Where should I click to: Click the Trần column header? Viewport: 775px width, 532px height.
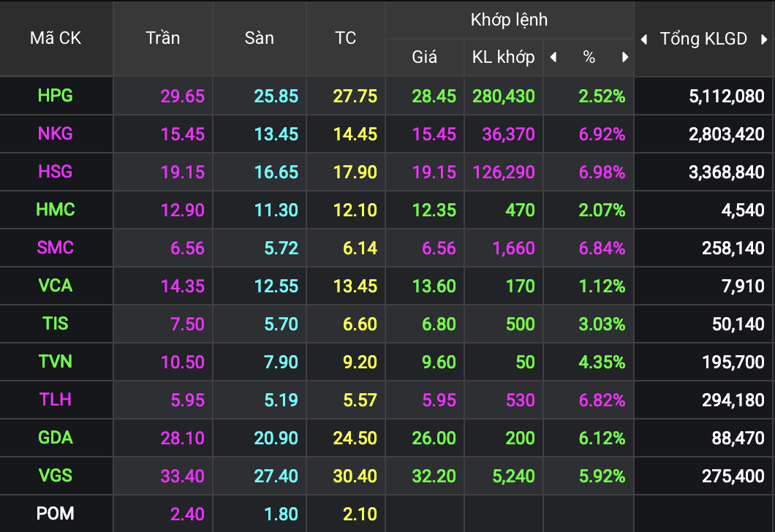[162, 38]
